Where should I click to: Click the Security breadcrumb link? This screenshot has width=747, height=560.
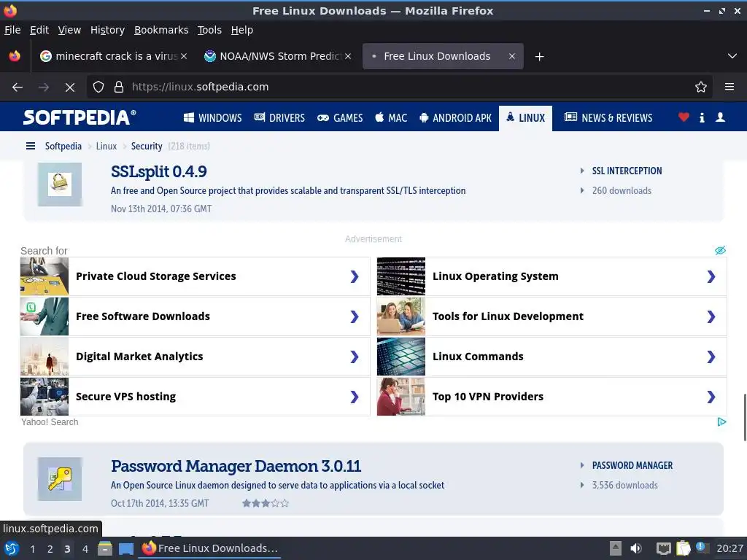146,146
